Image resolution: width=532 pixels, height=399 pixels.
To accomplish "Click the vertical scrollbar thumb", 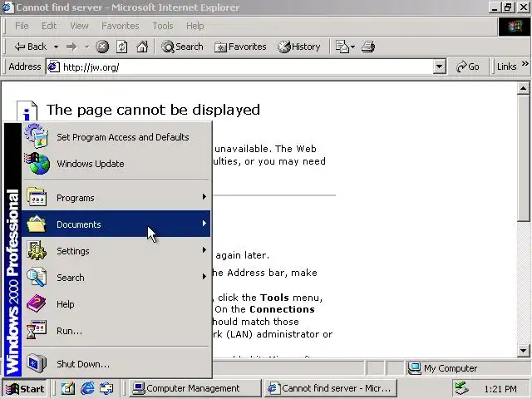I will tap(523, 158).
